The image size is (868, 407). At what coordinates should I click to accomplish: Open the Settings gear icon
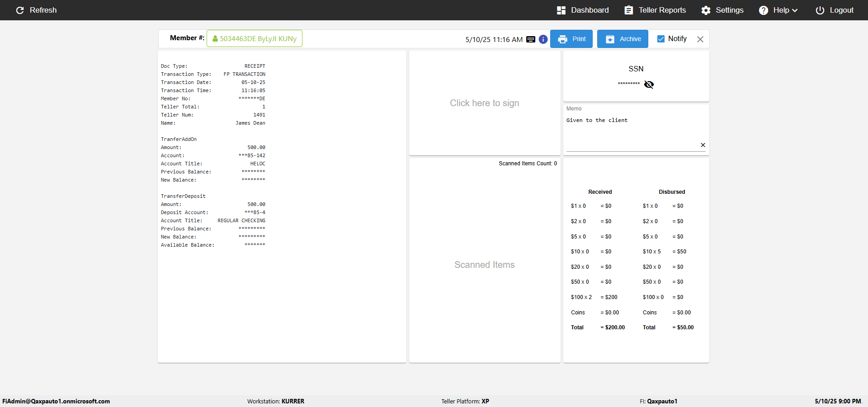pos(706,10)
